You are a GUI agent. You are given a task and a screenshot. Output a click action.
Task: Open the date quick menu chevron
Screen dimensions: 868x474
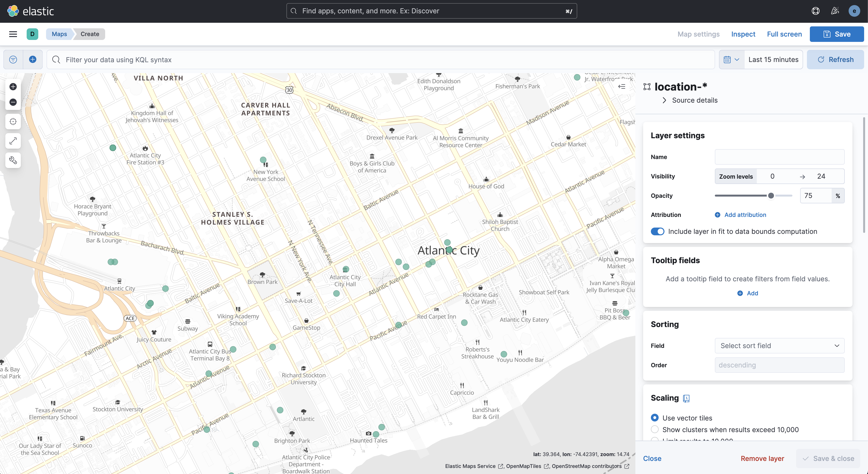737,60
